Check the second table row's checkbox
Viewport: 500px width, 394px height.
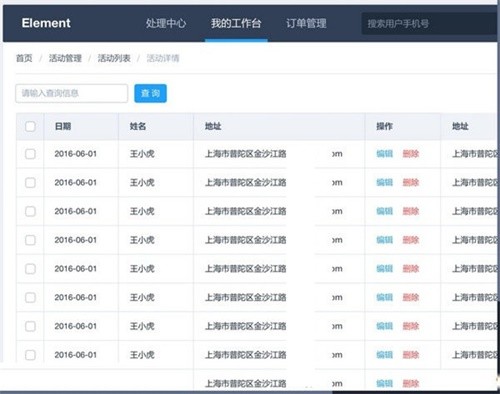tap(30, 183)
